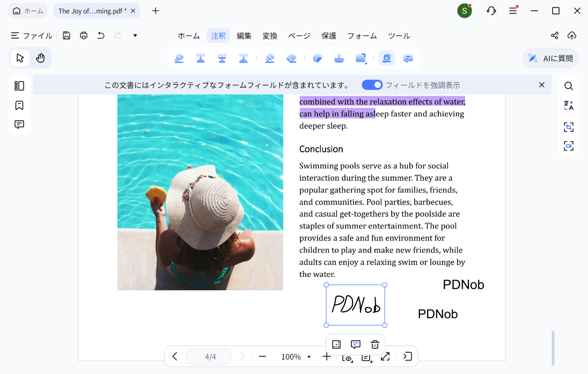The height and width of the screenshot is (374, 588).
Task: Select the eraser tool
Action: click(x=291, y=58)
